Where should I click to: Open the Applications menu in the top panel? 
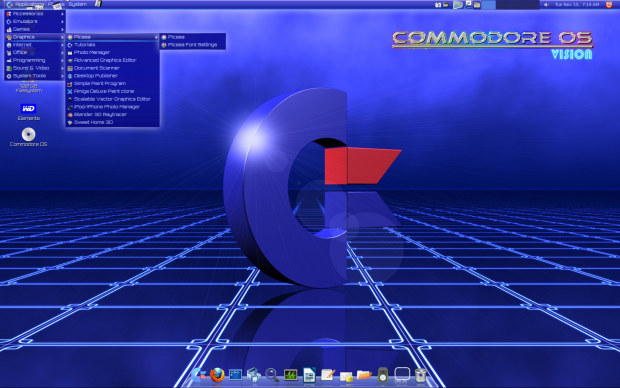pos(25,4)
